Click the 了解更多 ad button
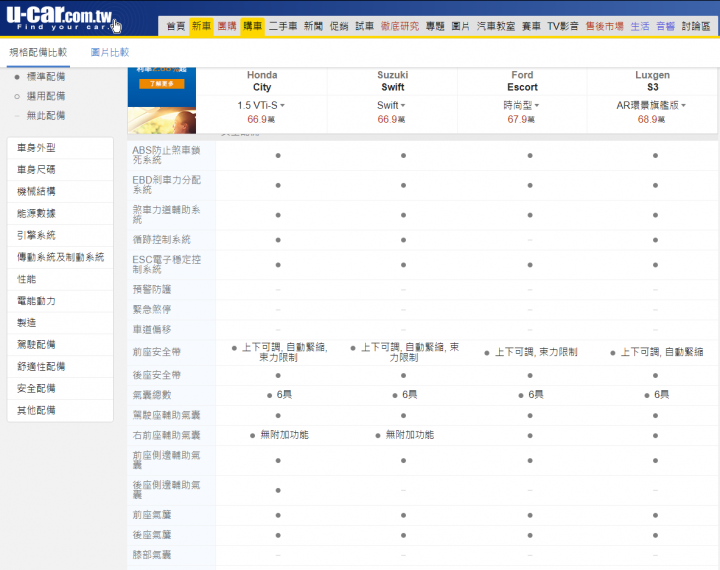720x570 pixels. (x=162, y=84)
